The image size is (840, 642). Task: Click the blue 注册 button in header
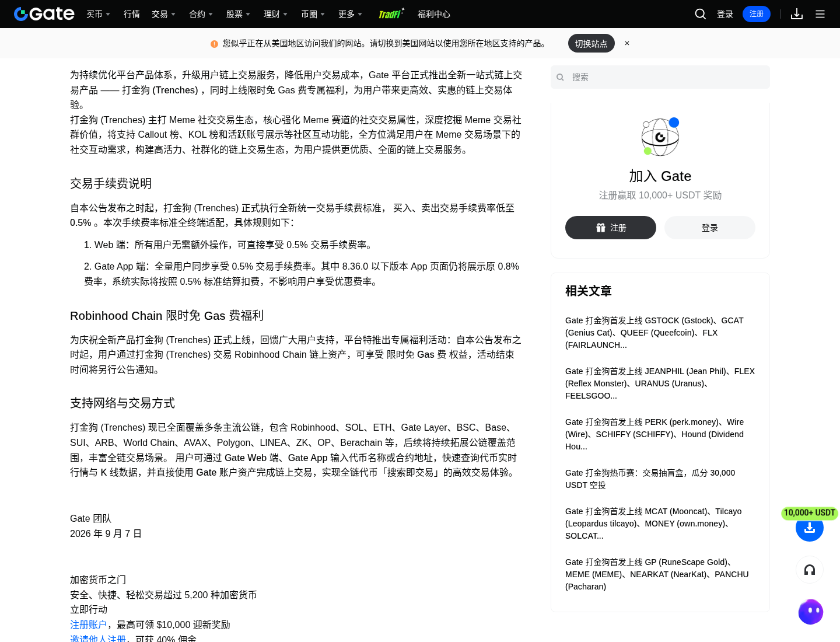pyautogui.click(x=757, y=14)
